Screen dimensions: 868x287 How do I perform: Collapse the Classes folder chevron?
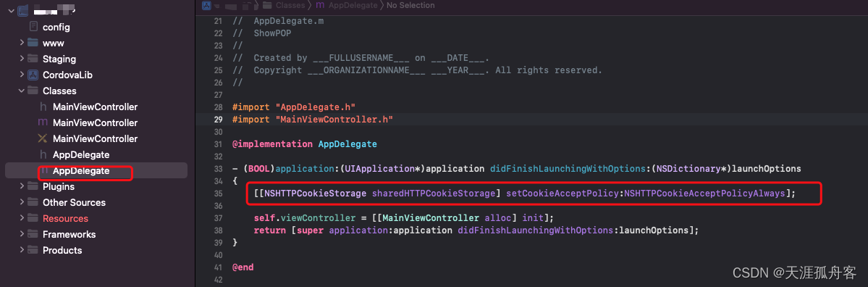coord(22,91)
